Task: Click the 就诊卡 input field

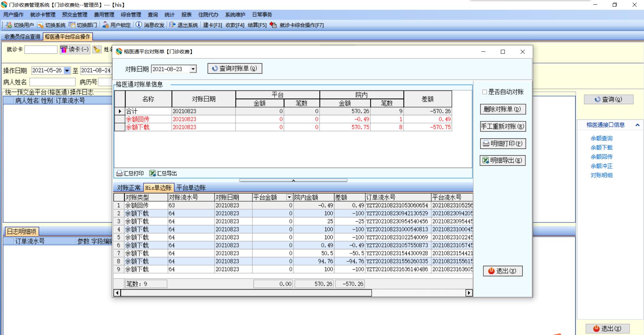Action: pyautogui.click(x=41, y=50)
